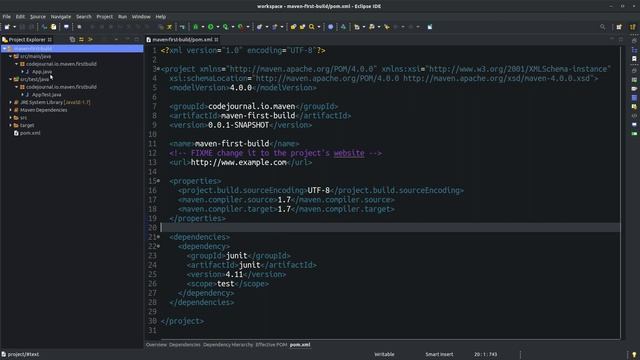Click the New Java Class icon
This screenshot has width=640, height=360.
coord(274,27)
